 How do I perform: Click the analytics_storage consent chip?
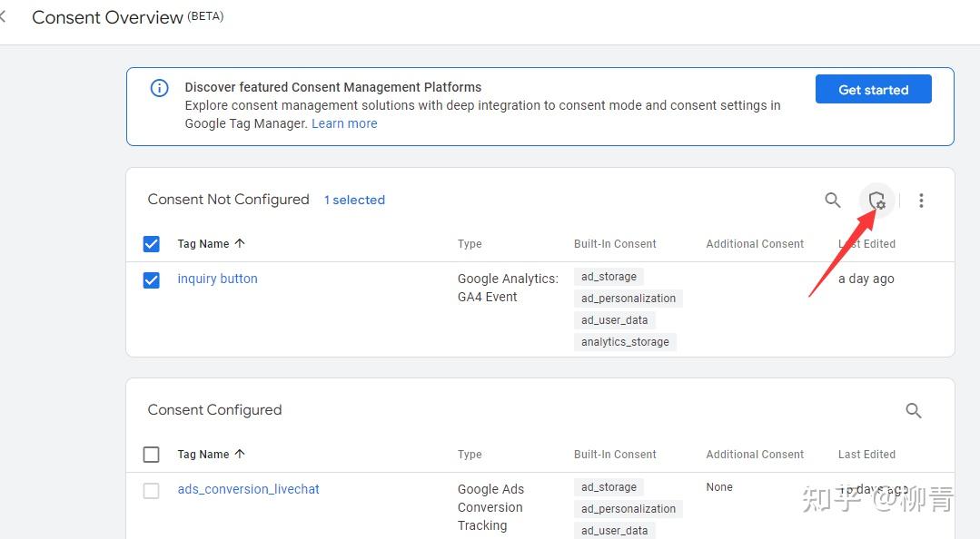625,341
